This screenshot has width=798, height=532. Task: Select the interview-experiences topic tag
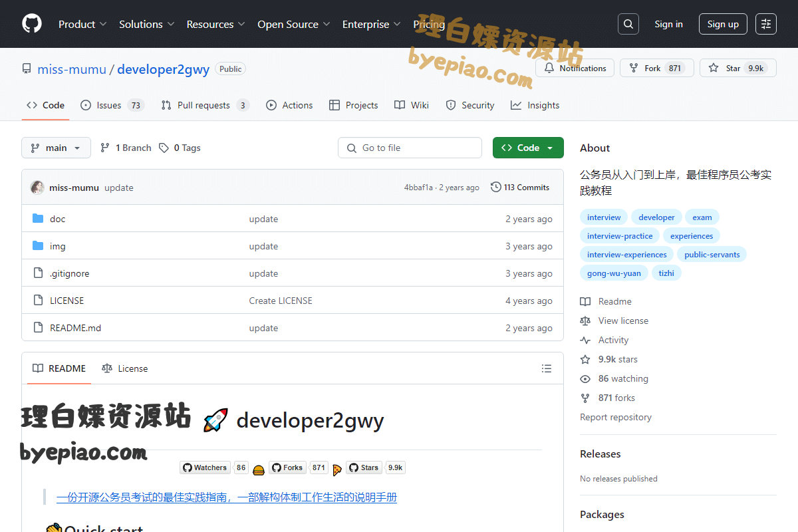pyautogui.click(x=626, y=255)
